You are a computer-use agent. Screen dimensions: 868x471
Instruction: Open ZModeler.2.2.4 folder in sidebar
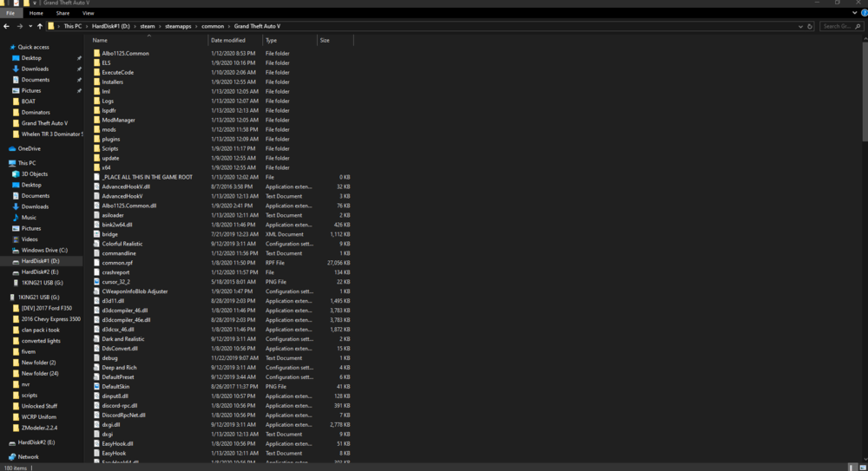coord(39,428)
